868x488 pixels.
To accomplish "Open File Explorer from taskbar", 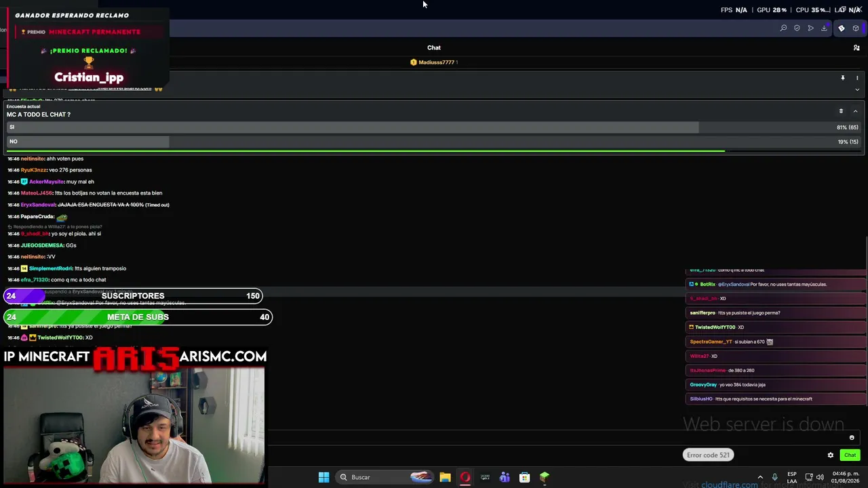I will click(445, 477).
